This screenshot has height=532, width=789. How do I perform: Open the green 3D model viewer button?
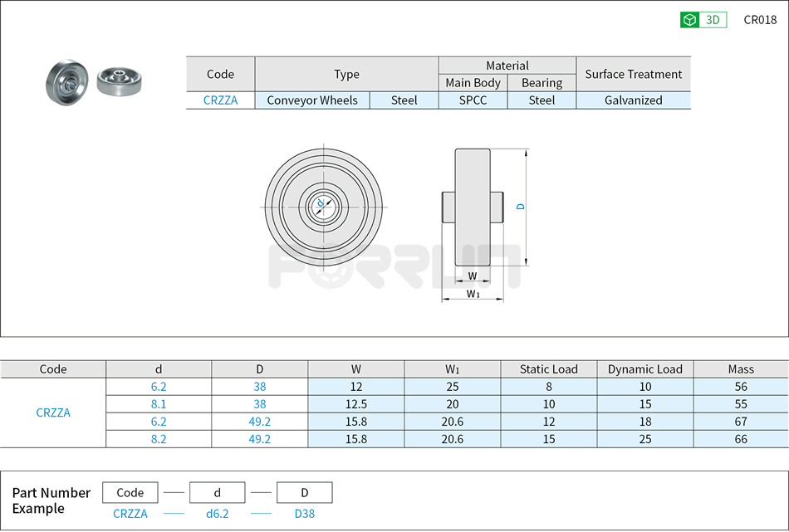click(703, 20)
